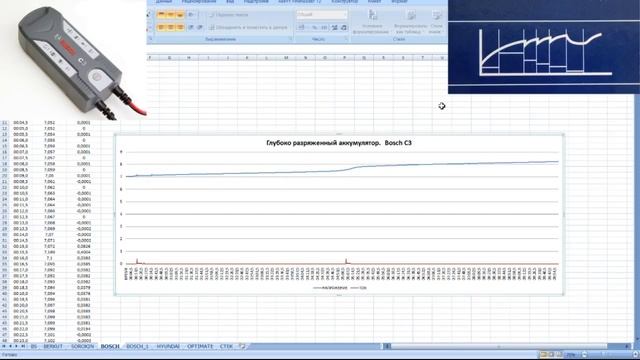The image size is (640, 360).
Task: Switch to the CTEK sheet tab
Action: coord(226,346)
